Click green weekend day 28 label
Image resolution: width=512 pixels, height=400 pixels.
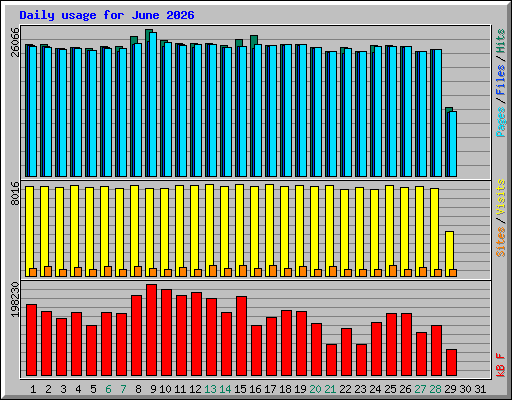pos(435,389)
